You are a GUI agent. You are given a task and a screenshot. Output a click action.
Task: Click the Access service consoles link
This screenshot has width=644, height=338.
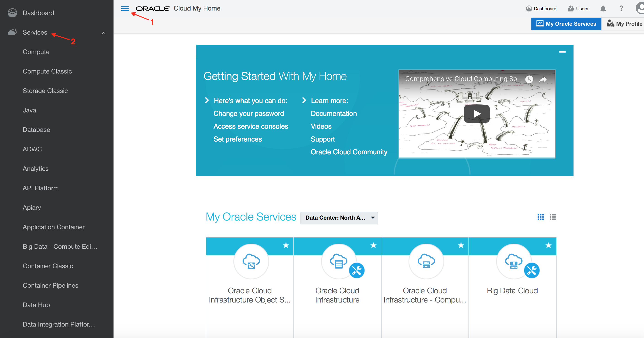tap(251, 126)
